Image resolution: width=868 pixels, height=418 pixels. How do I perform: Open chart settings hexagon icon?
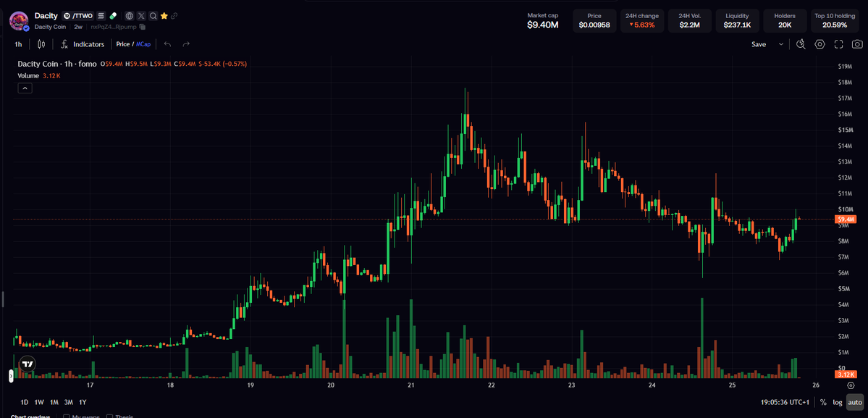(x=819, y=44)
